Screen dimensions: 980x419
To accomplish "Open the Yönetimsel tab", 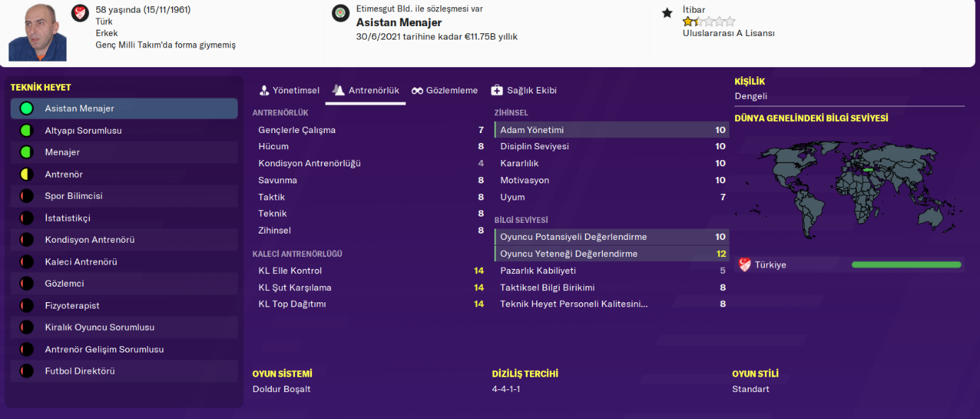I will [289, 91].
